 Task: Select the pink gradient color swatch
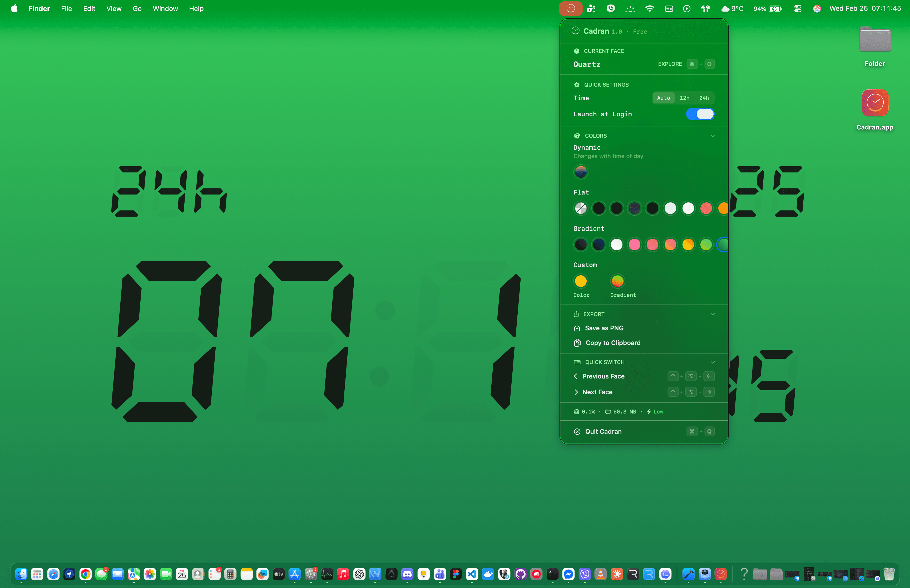click(x=635, y=244)
